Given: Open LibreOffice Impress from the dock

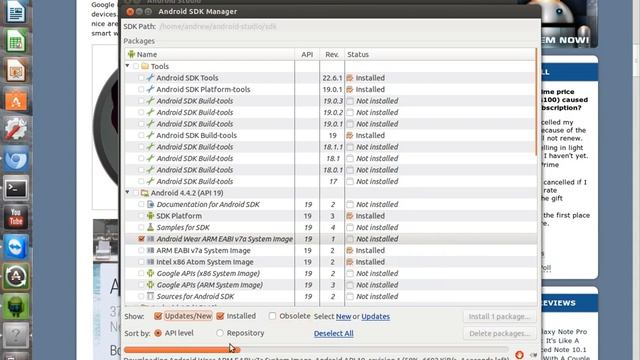Looking at the screenshot, I should coord(16,71).
